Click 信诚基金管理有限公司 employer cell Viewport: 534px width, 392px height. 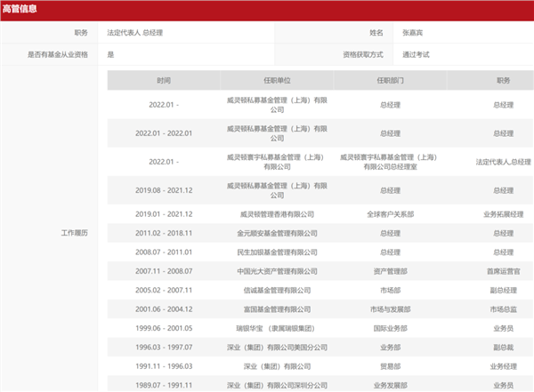pyautogui.click(x=277, y=291)
